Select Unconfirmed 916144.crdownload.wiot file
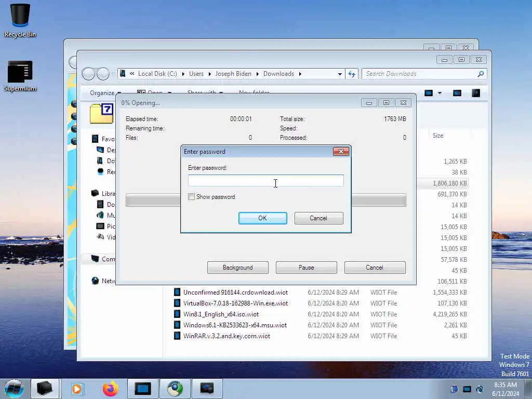 pos(235,292)
